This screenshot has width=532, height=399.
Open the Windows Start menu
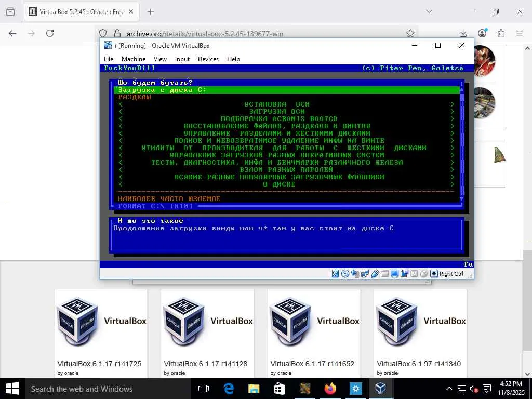pos(12,389)
